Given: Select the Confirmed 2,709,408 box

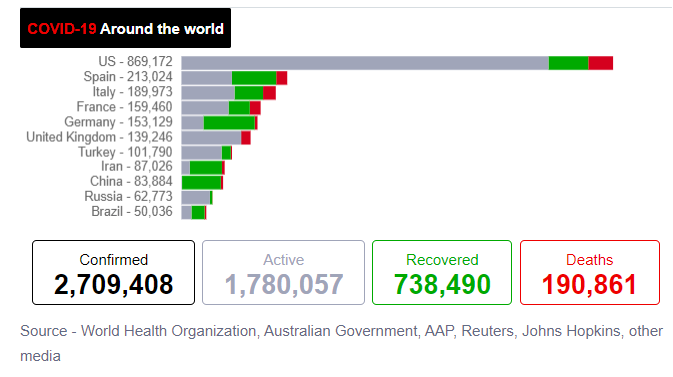Looking at the screenshot, I should (113, 273).
